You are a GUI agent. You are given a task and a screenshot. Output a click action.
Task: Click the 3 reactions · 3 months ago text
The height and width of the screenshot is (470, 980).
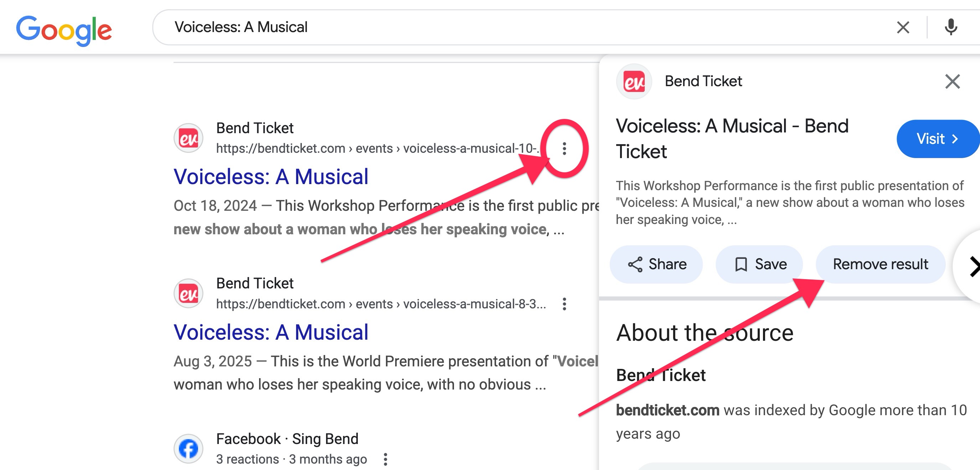[292, 459]
